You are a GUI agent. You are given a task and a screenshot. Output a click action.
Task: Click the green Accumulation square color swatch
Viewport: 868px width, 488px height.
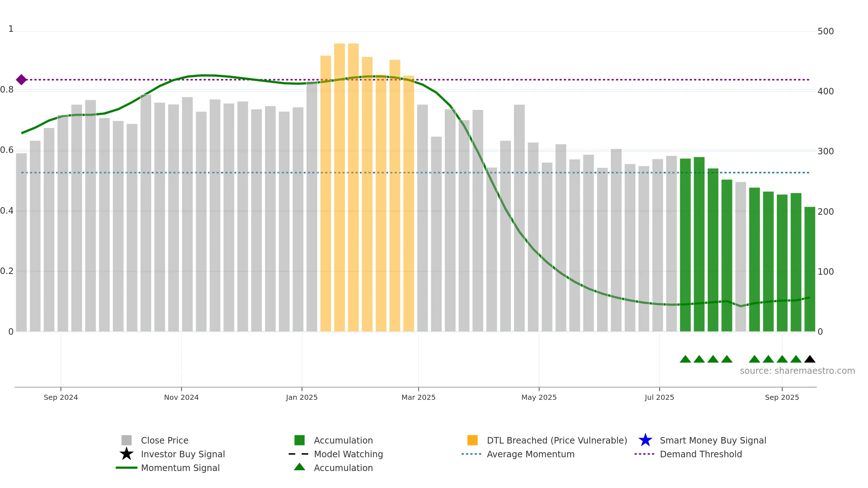pos(299,440)
